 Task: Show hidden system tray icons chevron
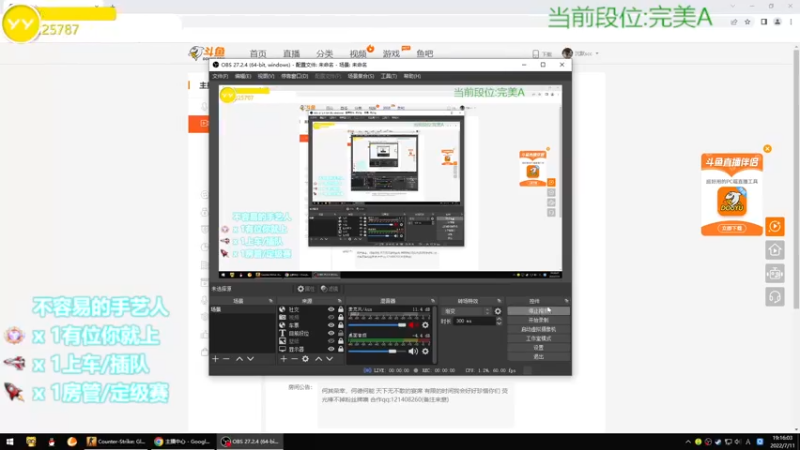tap(688, 442)
